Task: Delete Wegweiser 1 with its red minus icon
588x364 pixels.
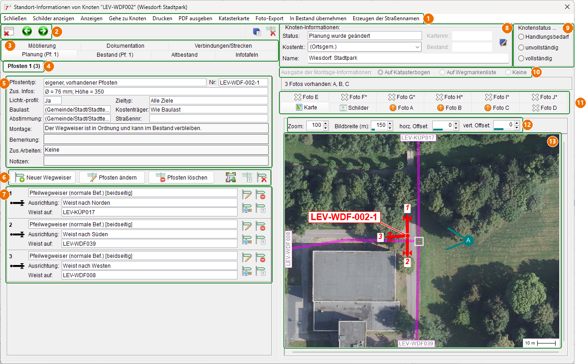Action: click(x=260, y=194)
